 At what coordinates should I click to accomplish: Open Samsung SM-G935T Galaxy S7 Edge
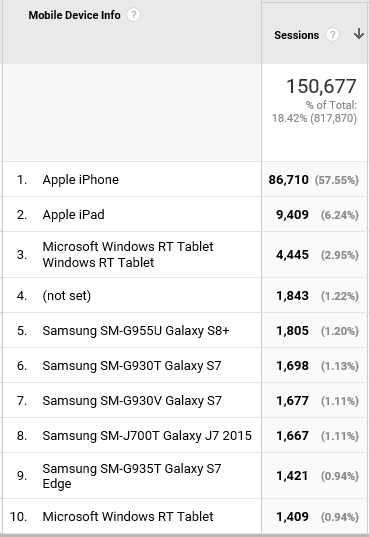(132, 476)
